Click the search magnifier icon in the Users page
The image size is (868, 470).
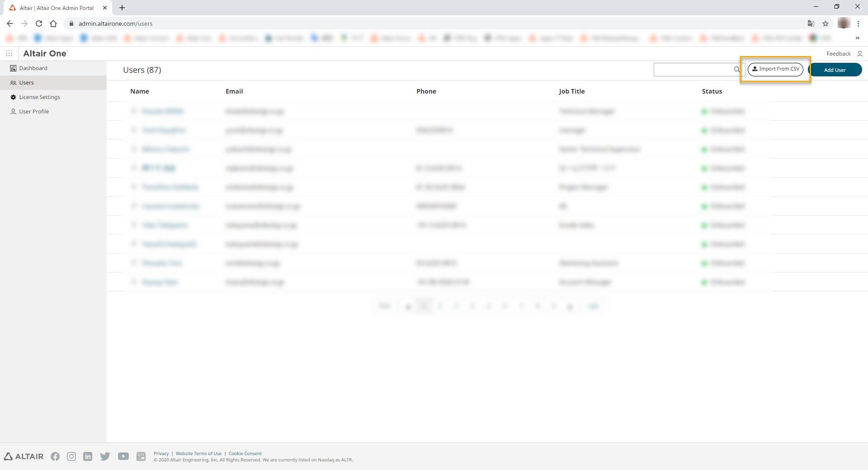(737, 70)
